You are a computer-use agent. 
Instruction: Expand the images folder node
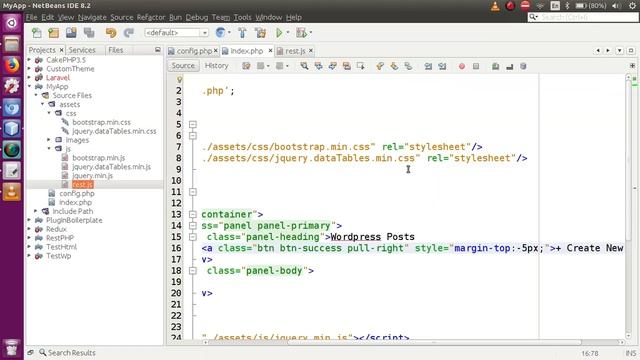[49, 140]
